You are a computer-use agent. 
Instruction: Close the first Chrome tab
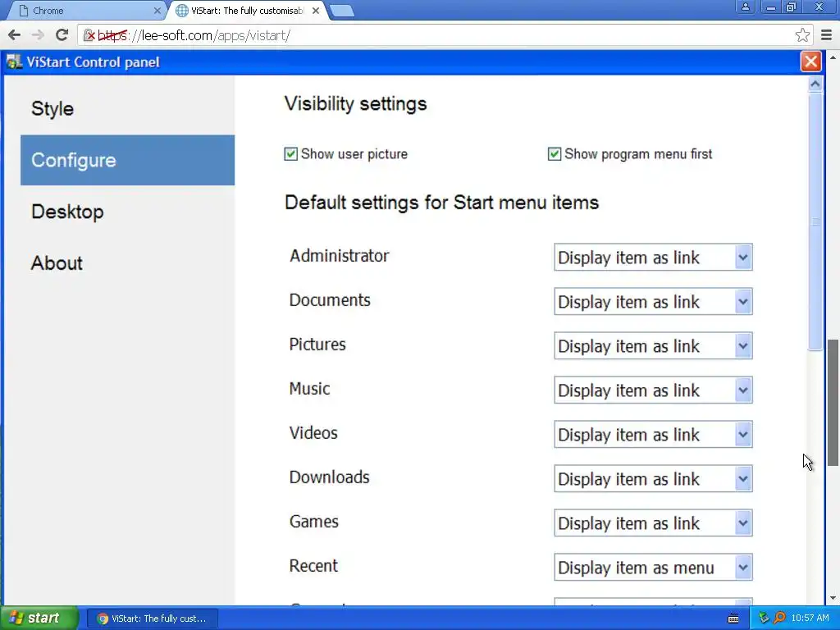click(x=157, y=11)
